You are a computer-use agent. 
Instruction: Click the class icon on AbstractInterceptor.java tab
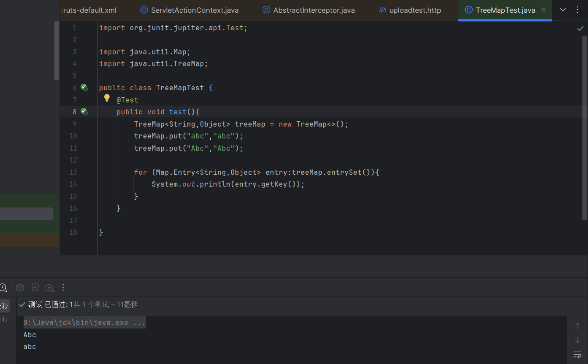pyautogui.click(x=266, y=10)
